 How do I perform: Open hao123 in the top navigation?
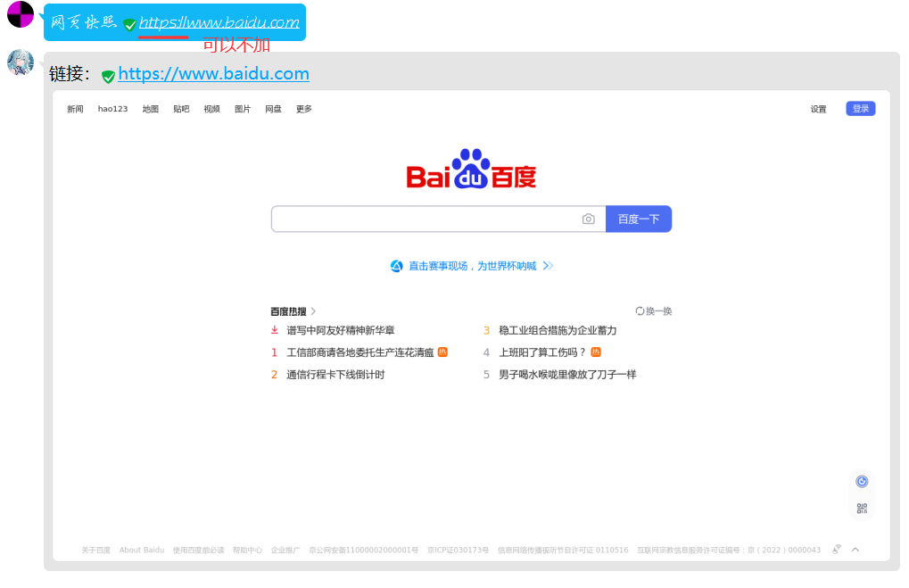pos(112,109)
